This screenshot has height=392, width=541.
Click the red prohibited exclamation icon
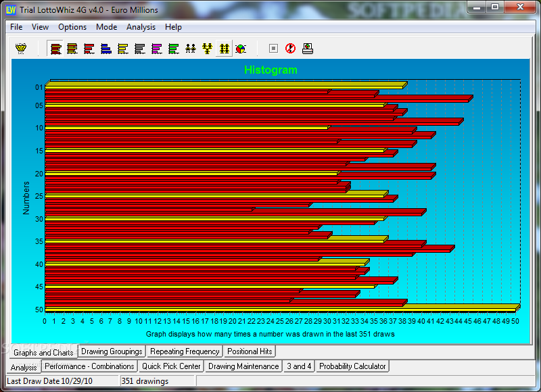point(291,49)
